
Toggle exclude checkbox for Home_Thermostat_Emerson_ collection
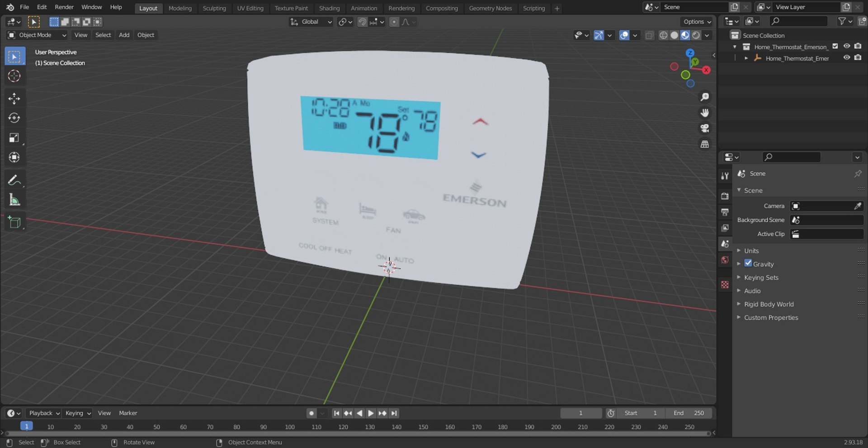[x=835, y=46]
